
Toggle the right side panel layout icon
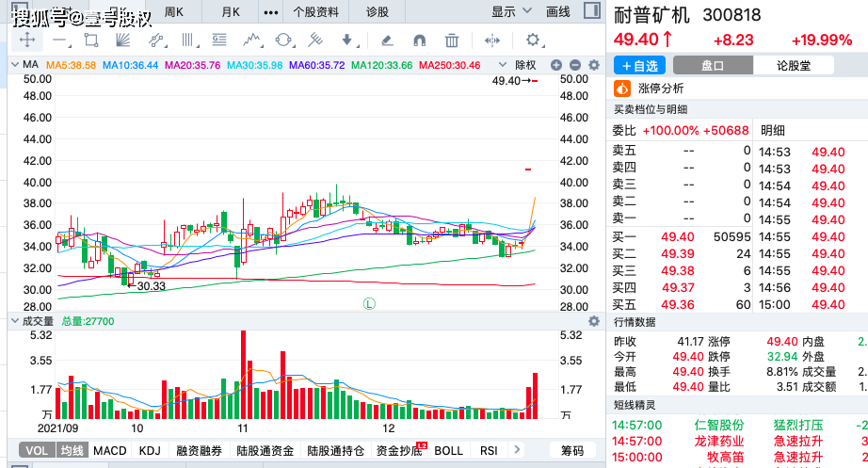tap(592, 10)
